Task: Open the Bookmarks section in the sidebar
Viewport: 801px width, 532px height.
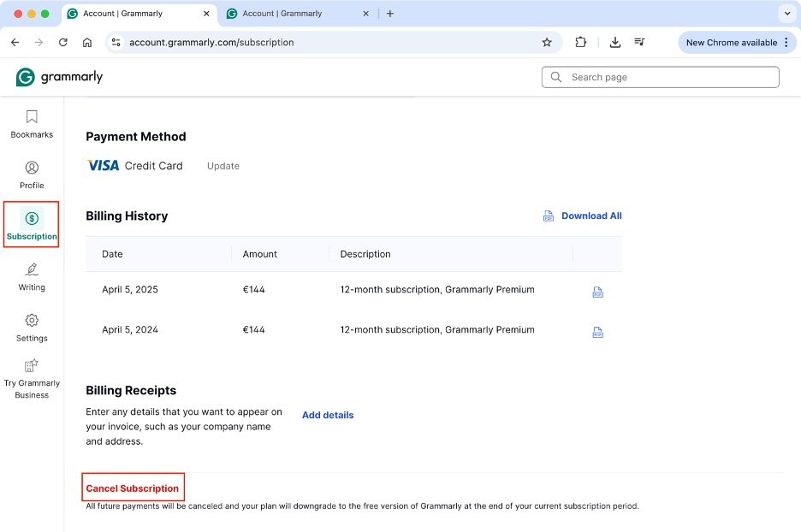Action: coord(31,123)
